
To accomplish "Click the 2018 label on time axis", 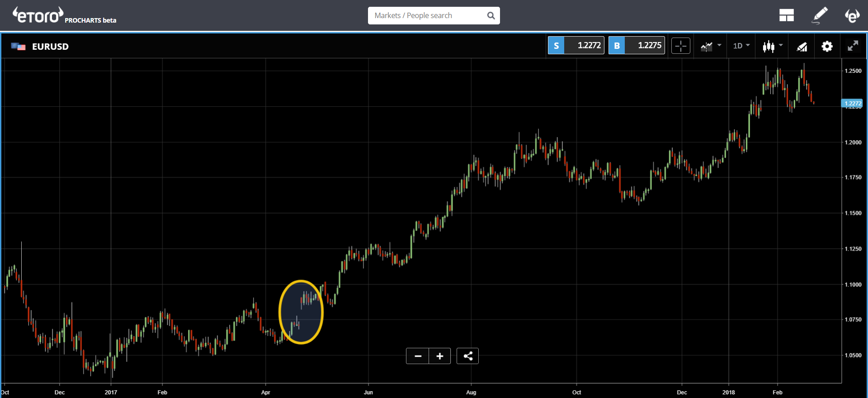I will [x=729, y=393].
